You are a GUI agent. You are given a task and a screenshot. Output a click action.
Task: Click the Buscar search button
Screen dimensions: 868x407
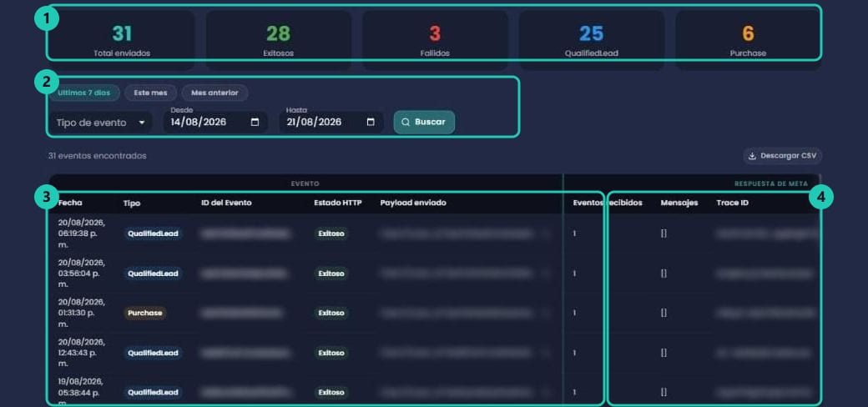(424, 123)
